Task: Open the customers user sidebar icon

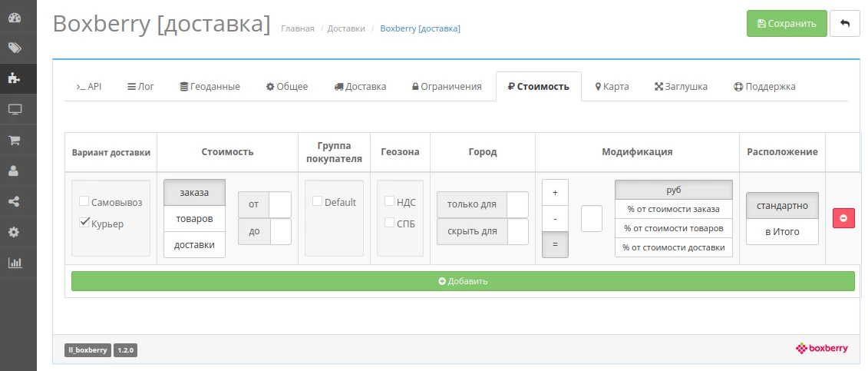Action: click(x=15, y=171)
